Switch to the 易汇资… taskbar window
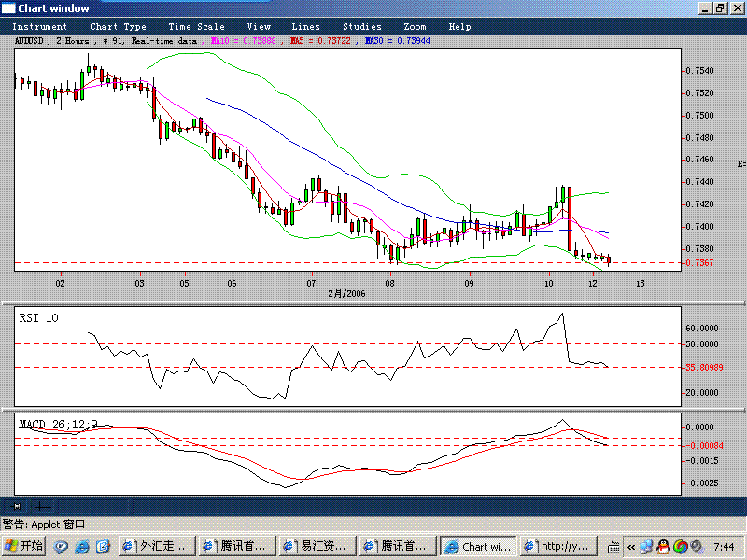The height and width of the screenshot is (560, 747). click(317, 546)
